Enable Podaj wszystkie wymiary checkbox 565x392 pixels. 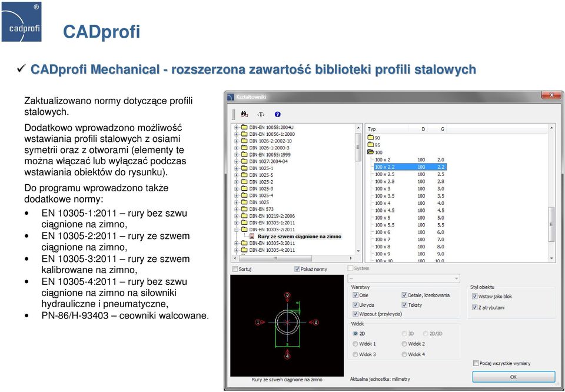tap(476, 363)
